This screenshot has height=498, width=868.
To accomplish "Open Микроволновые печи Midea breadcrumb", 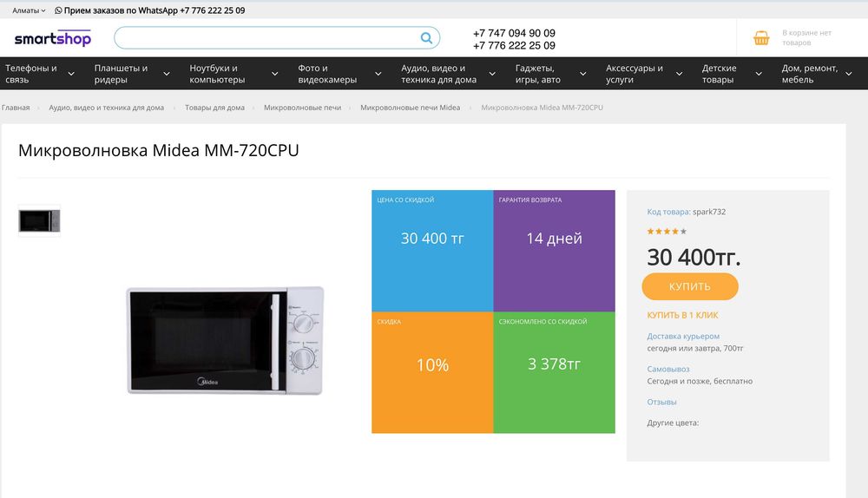I will (411, 108).
